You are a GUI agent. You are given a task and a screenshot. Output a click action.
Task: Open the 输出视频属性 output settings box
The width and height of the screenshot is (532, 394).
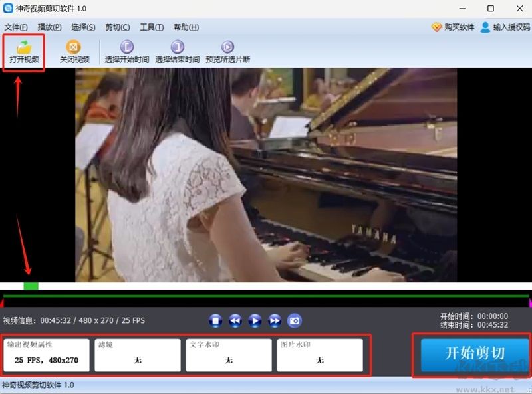click(46, 355)
